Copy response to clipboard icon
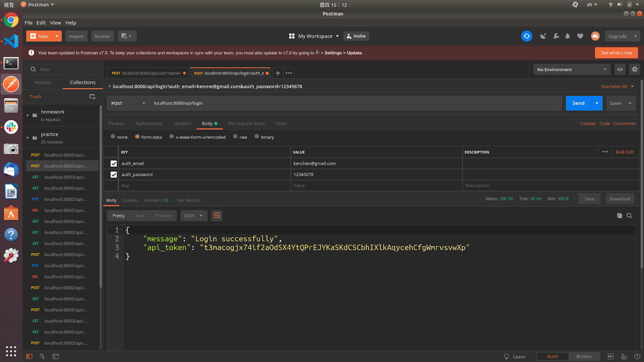This screenshot has height=362, width=644. (620, 216)
